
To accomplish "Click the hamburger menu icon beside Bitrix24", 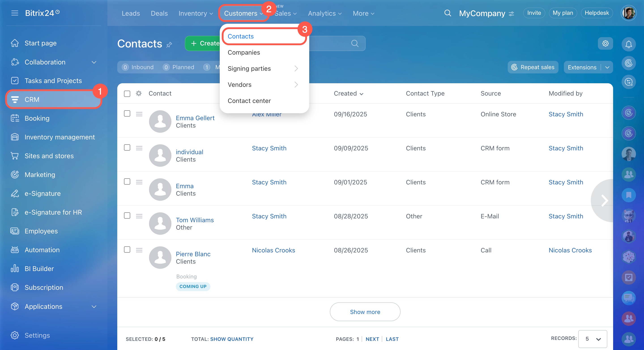I will point(15,13).
